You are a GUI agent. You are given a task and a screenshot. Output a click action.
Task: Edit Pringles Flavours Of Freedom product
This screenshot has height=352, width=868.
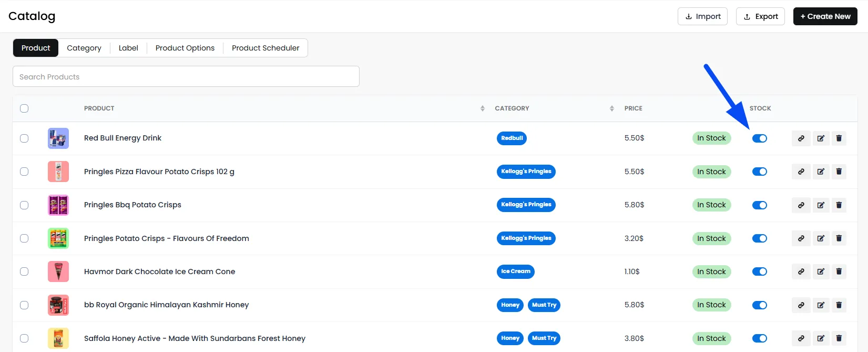tap(820, 238)
